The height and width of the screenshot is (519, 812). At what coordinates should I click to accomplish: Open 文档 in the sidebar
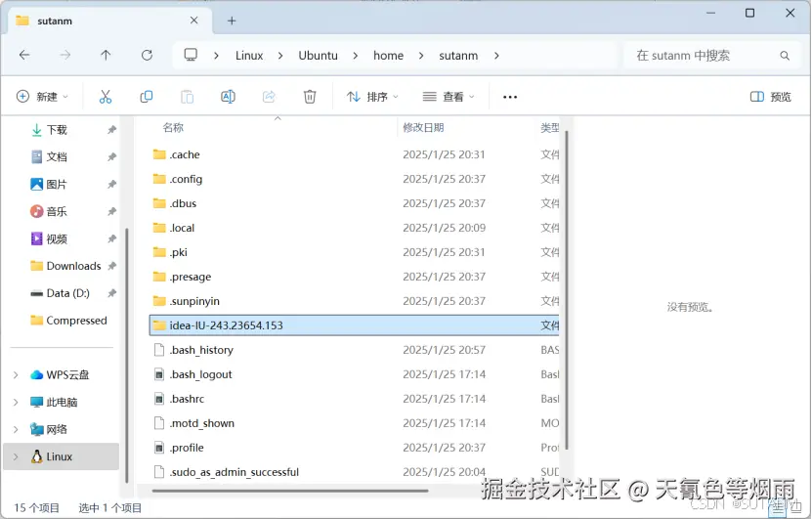tap(57, 157)
